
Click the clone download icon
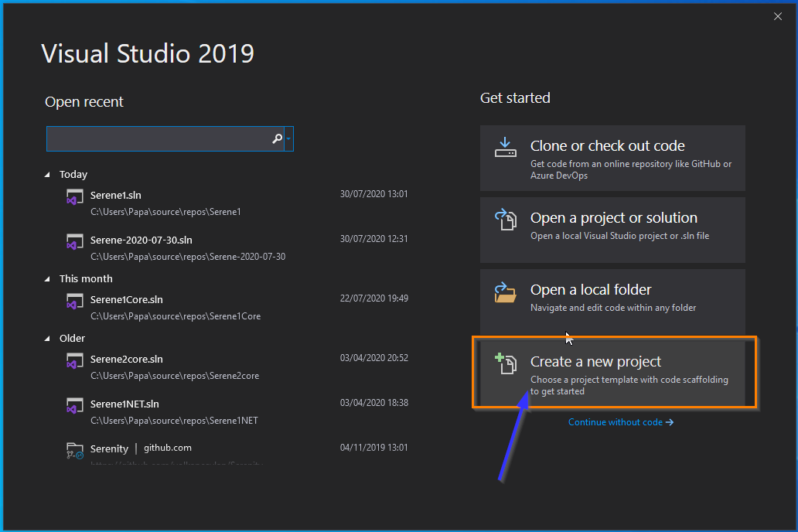pyautogui.click(x=506, y=147)
